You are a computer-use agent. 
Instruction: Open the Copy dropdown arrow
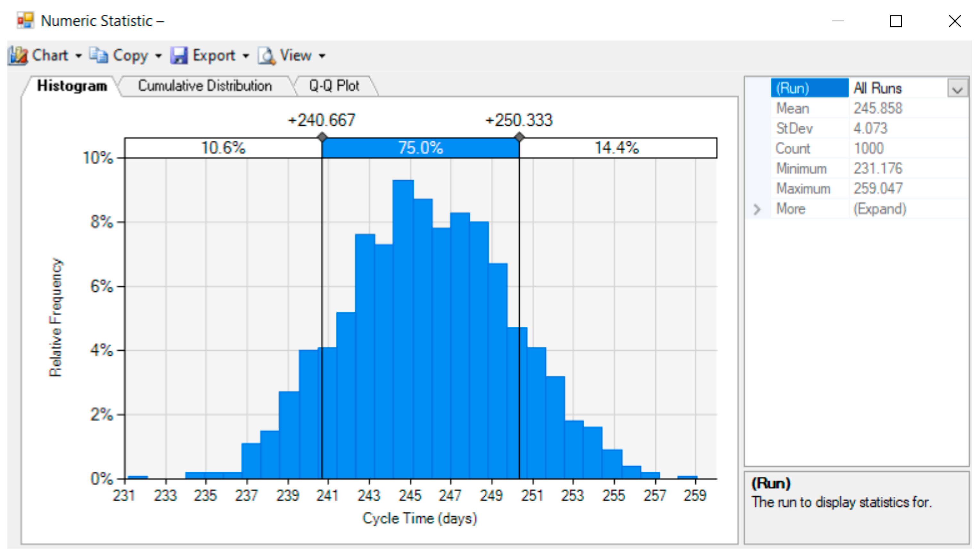pos(159,56)
